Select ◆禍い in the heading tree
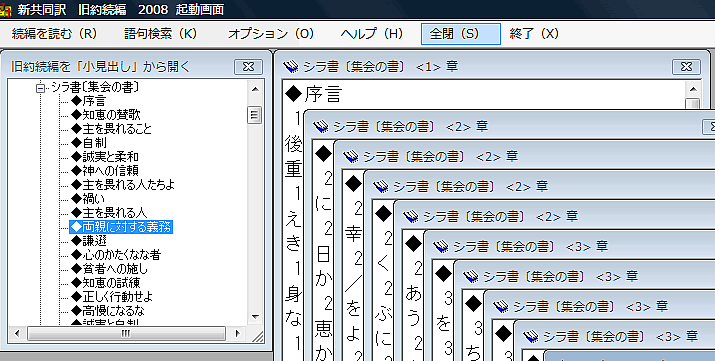The image size is (715, 361). click(x=88, y=199)
